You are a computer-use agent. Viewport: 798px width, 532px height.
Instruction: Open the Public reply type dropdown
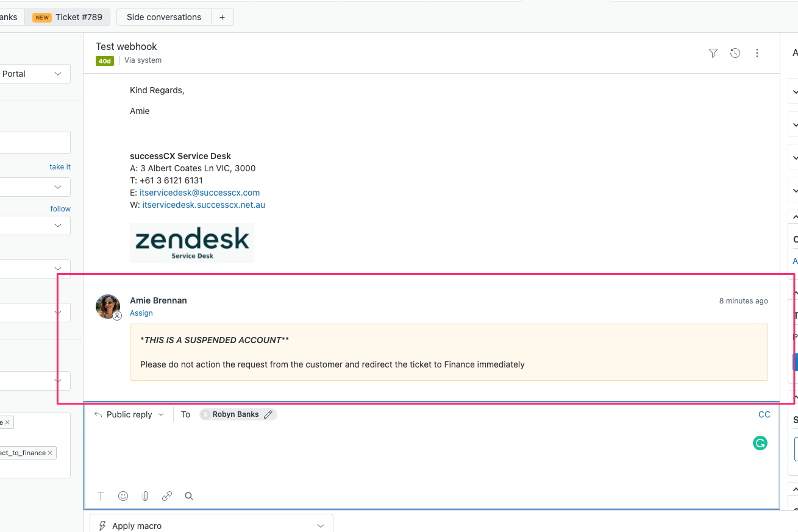point(129,414)
